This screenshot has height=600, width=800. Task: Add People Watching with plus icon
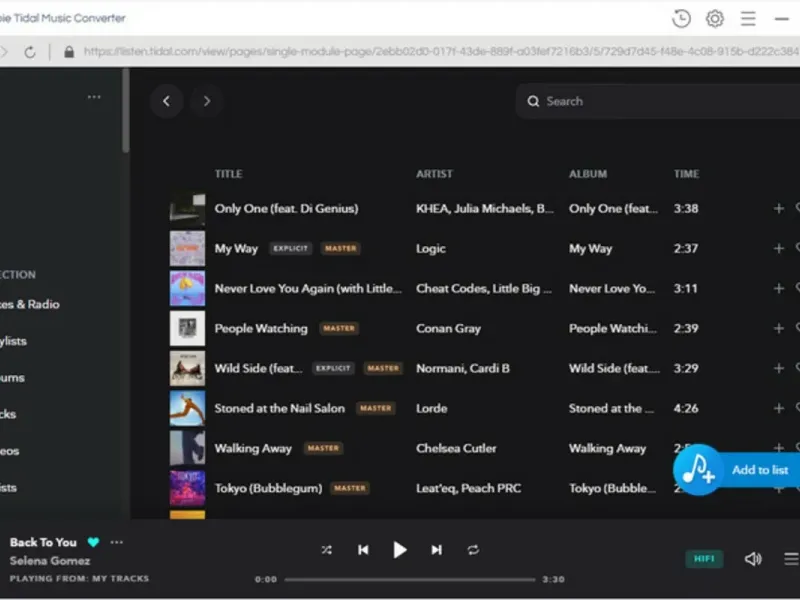779,328
